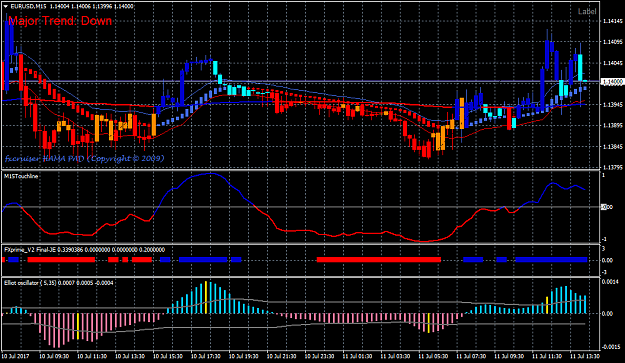Select the 'Major Trend: Down' label
625x363 pixels.
coord(60,21)
